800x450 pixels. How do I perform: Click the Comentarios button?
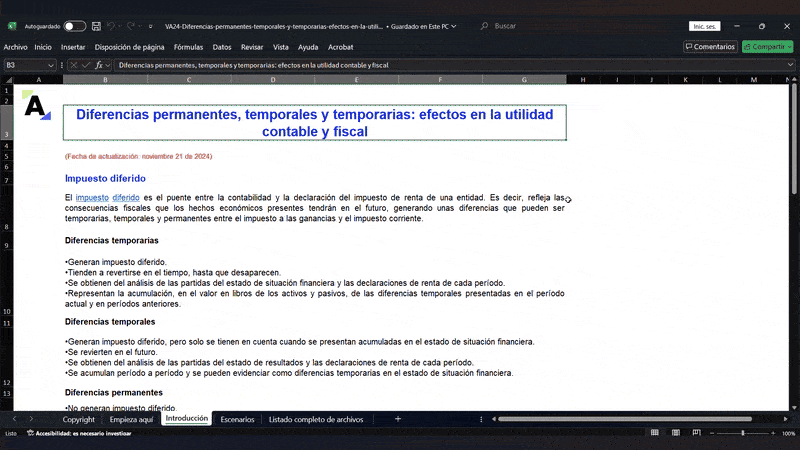pos(710,46)
